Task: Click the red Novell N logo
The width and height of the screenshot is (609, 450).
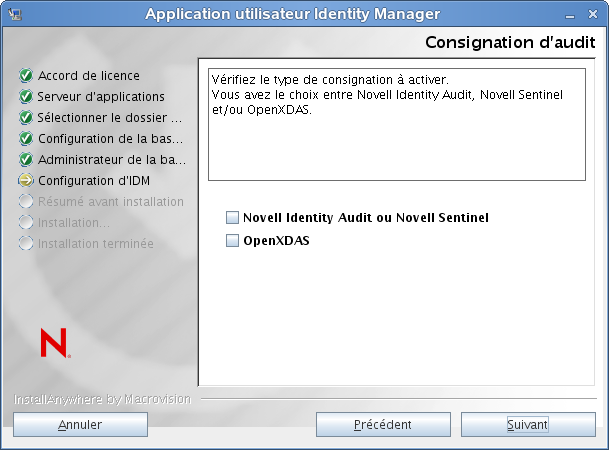Action: coord(54,343)
